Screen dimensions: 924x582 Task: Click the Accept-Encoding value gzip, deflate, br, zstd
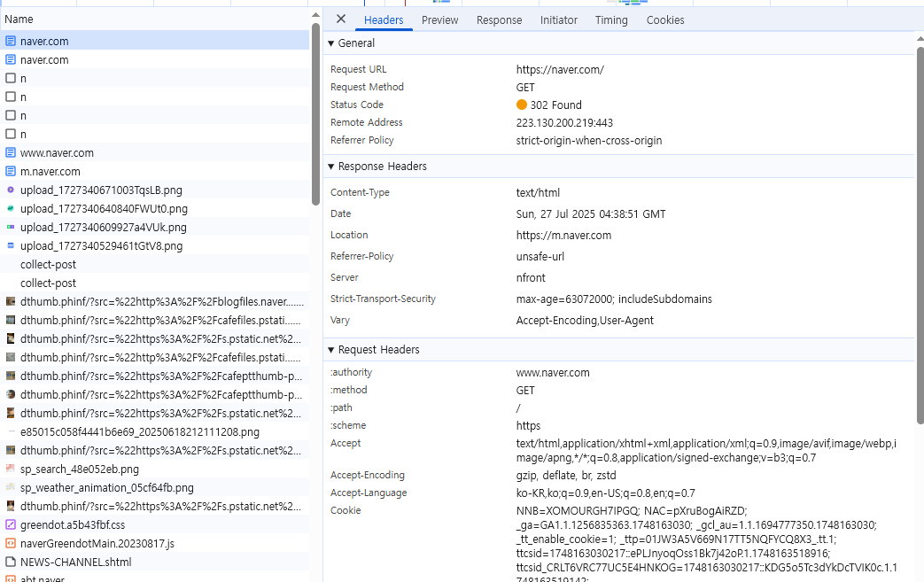point(566,475)
